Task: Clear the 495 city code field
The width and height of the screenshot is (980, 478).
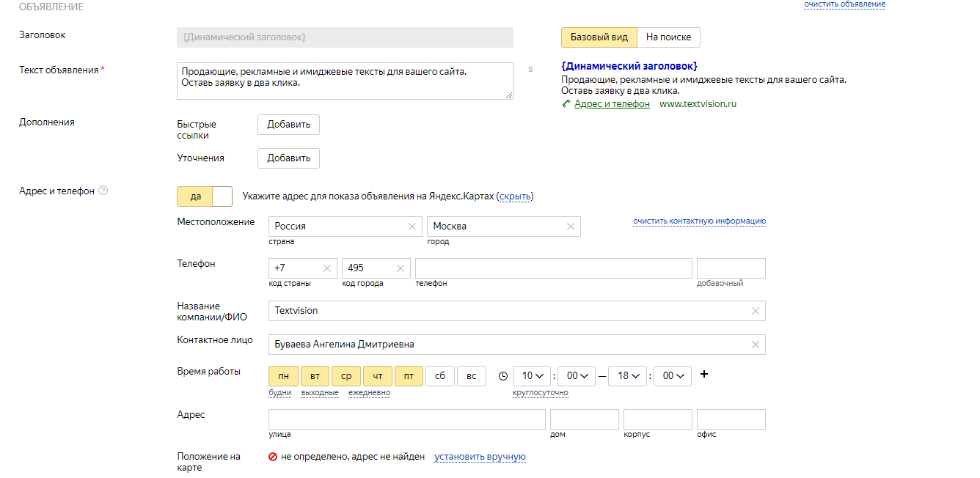Action: (401, 268)
